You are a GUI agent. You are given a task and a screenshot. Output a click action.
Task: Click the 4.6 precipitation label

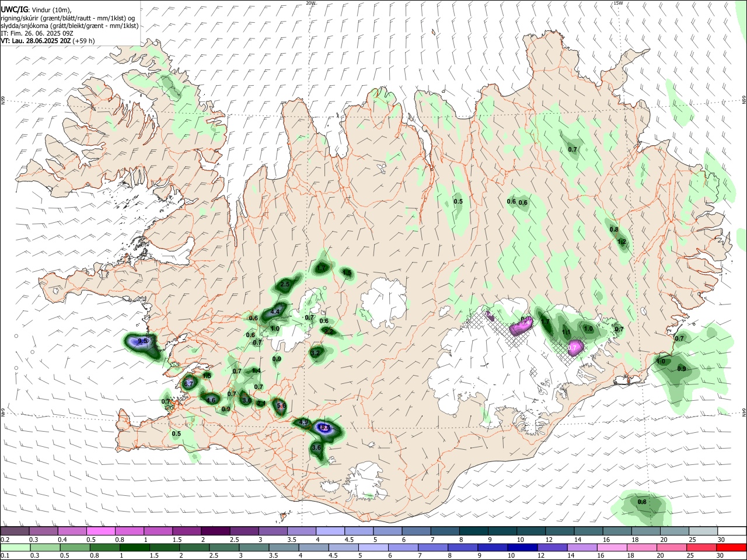[x=211, y=400]
